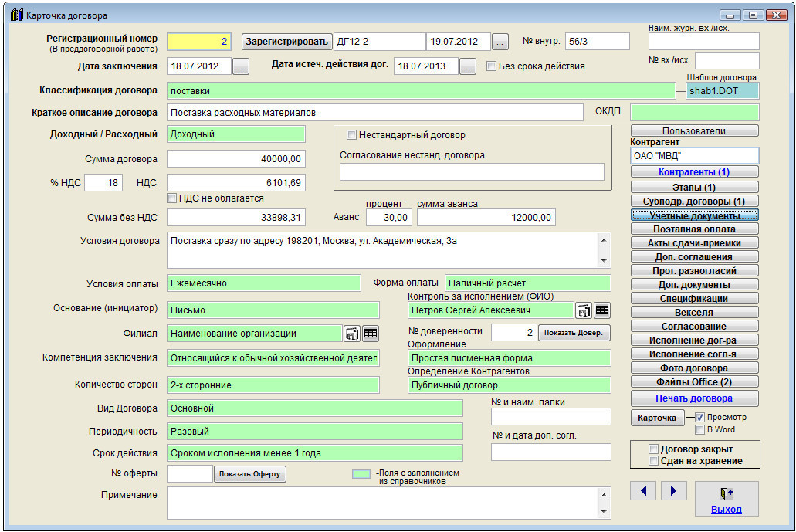Click the card icon beside Контроль за исполнением
The height and width of the screenshot is (532, 796).
[584, 310]
